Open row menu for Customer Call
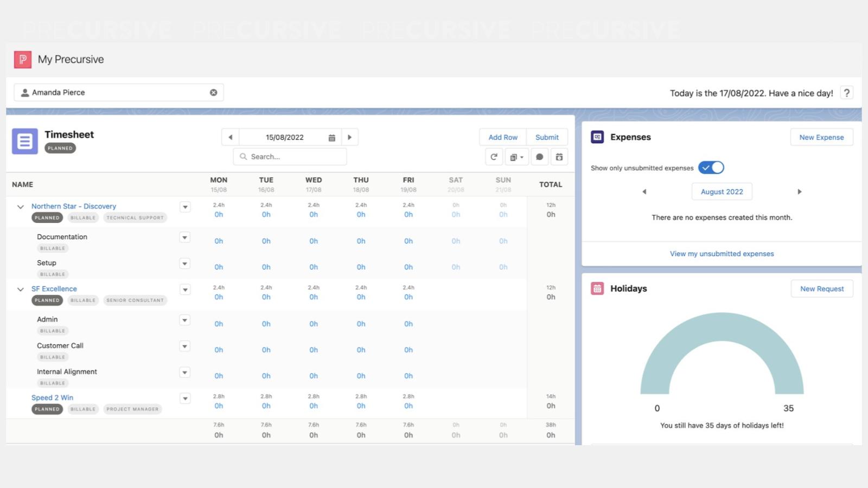The width and height of the screenshot is (868, 488). click(x=185, y=346)
